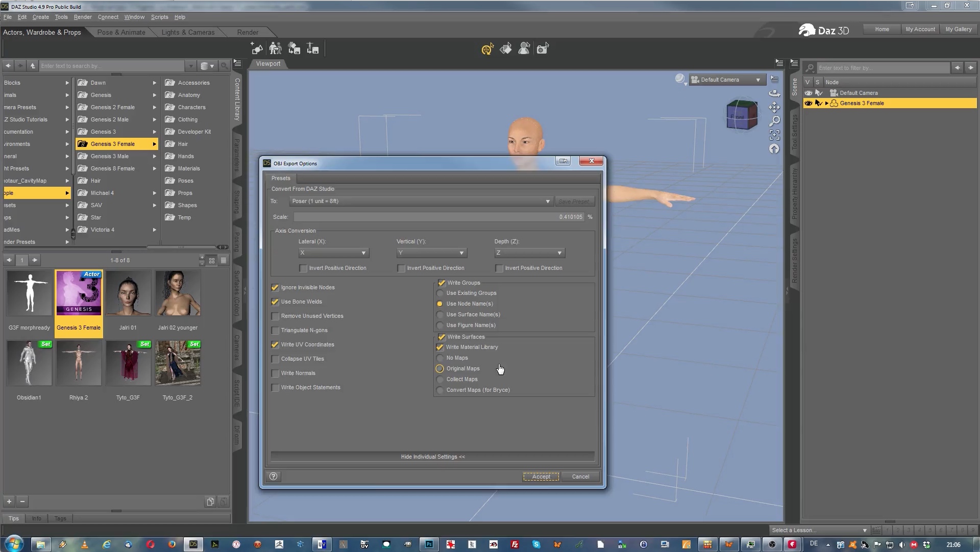The image size is (980, 552).
Task: Open the Info tab at the bottom left
Action: click(x=36, y=519)
